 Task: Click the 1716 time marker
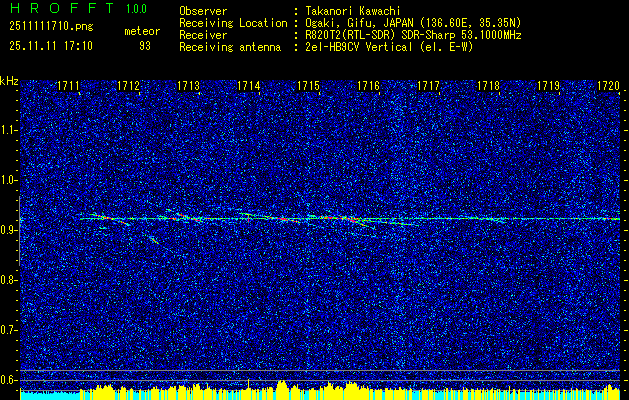[368, 86]
